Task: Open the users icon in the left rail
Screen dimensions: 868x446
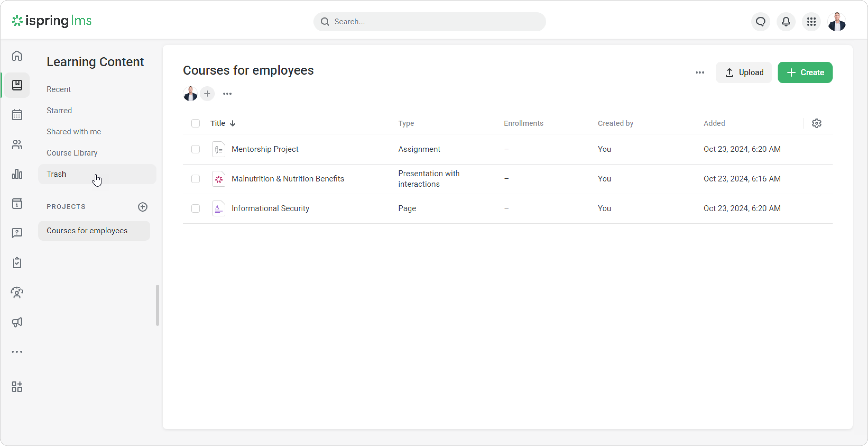Action: tap(17, 145)
